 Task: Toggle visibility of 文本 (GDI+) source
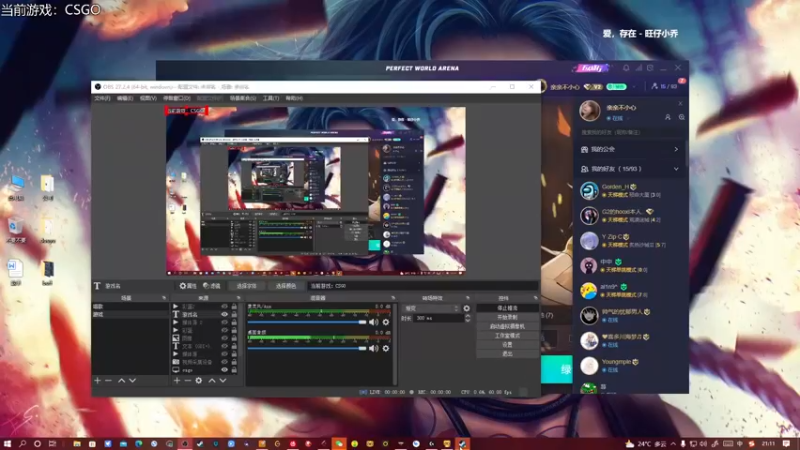[x=224, y=346]
